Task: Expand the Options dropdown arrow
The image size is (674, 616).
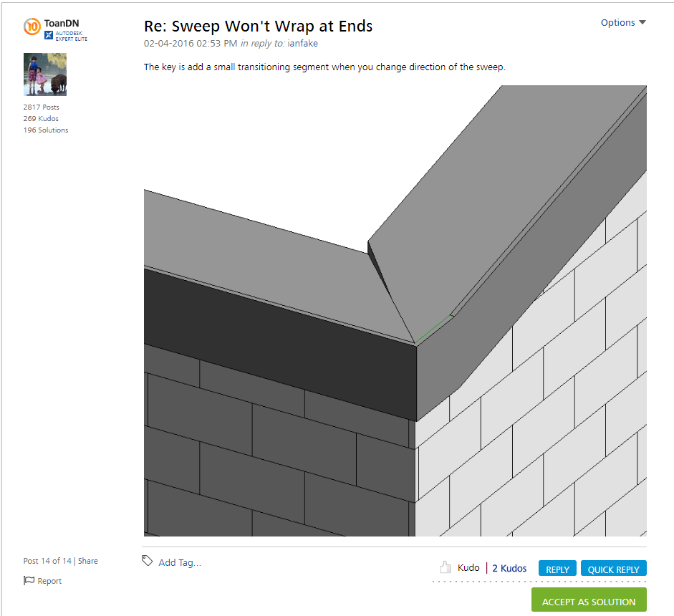Action: pos(642,22)
